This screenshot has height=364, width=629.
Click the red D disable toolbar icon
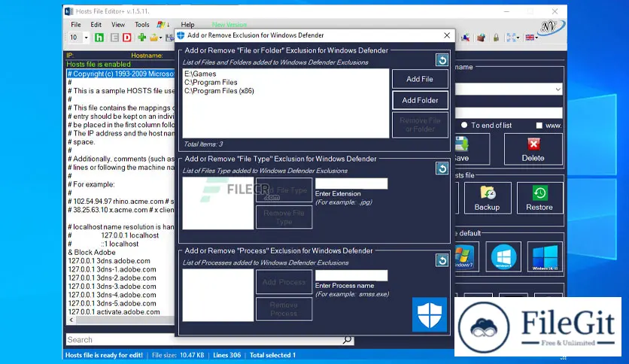click(x=126, y=38)
